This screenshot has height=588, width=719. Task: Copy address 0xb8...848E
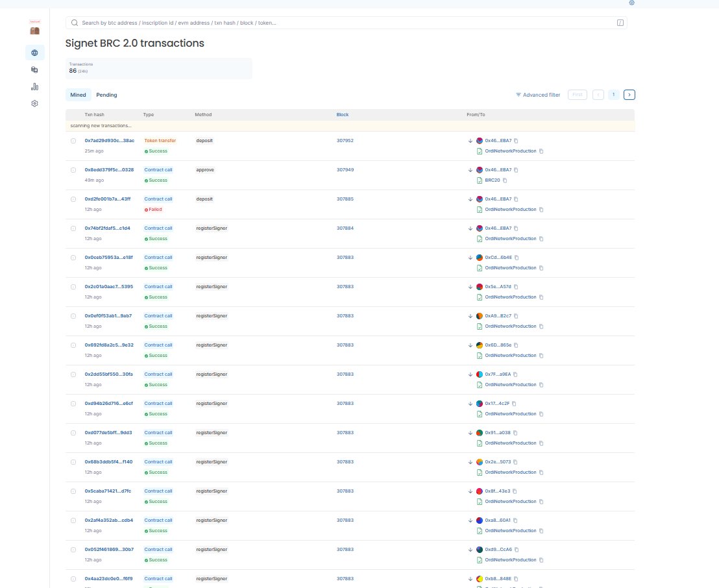[516, 579]
